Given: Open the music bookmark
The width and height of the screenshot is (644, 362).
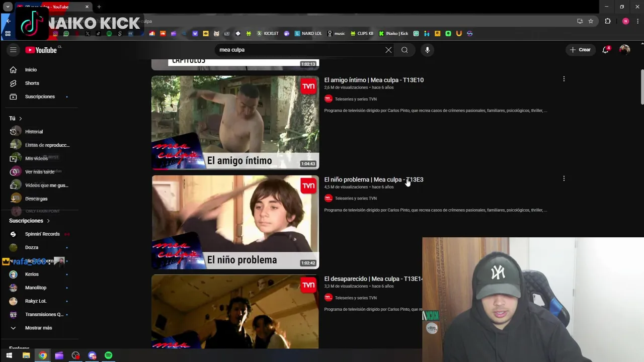Looking at the screenshot, I should coord(336,34).
